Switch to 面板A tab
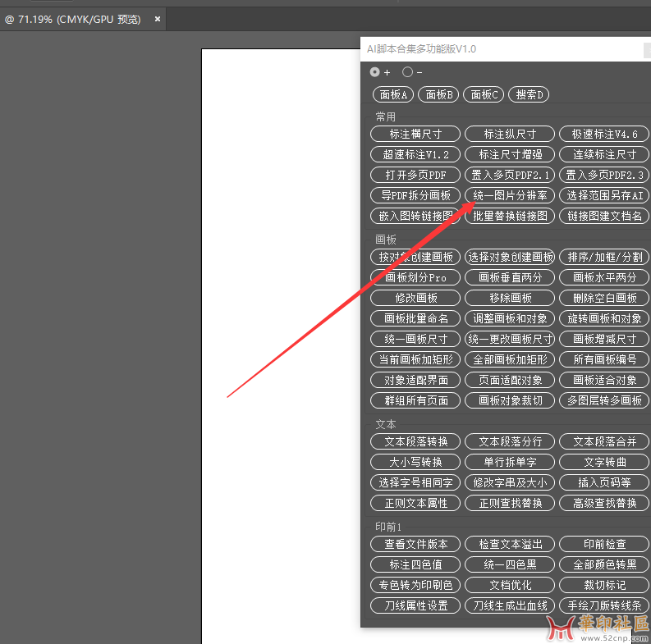 (393, 94)
